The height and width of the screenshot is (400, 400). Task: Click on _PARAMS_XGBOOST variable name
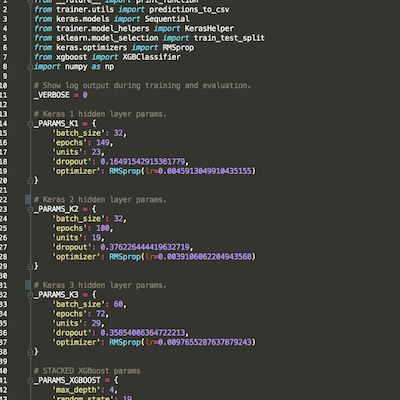[x=67, y=380]
